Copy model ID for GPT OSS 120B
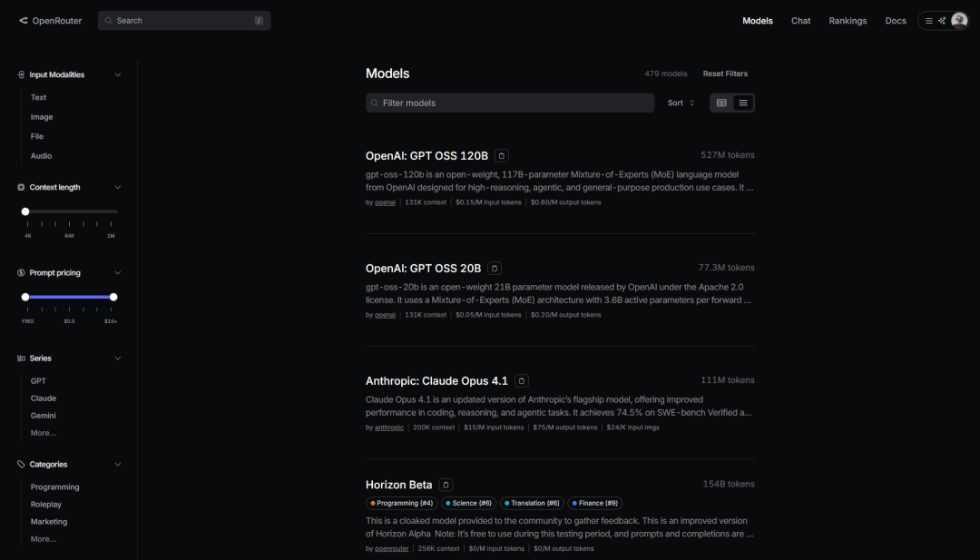The height and width of the screenshot is (560, 980). pyautogui.click(x=501, y=155)
